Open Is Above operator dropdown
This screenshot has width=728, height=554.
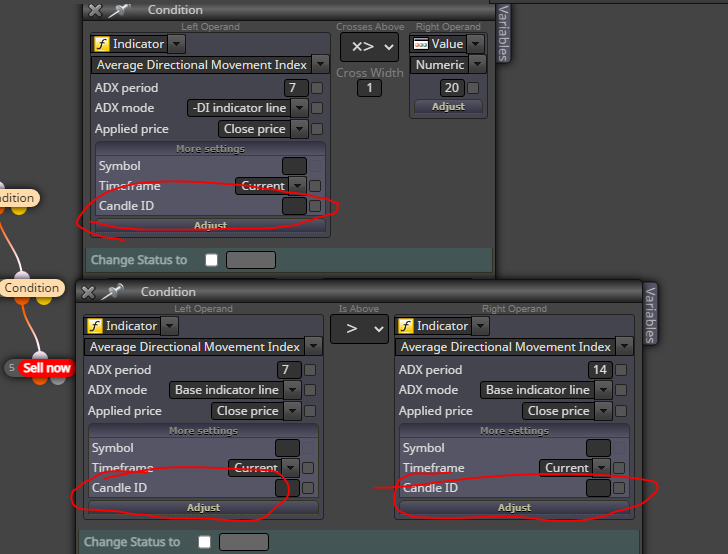(x=359, y=329)
